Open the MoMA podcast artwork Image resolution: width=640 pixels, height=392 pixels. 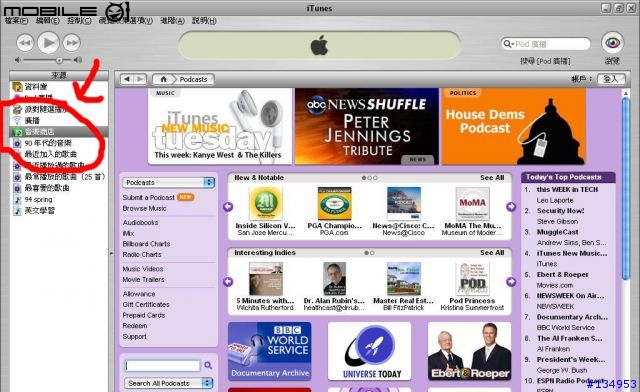(472, 203)
